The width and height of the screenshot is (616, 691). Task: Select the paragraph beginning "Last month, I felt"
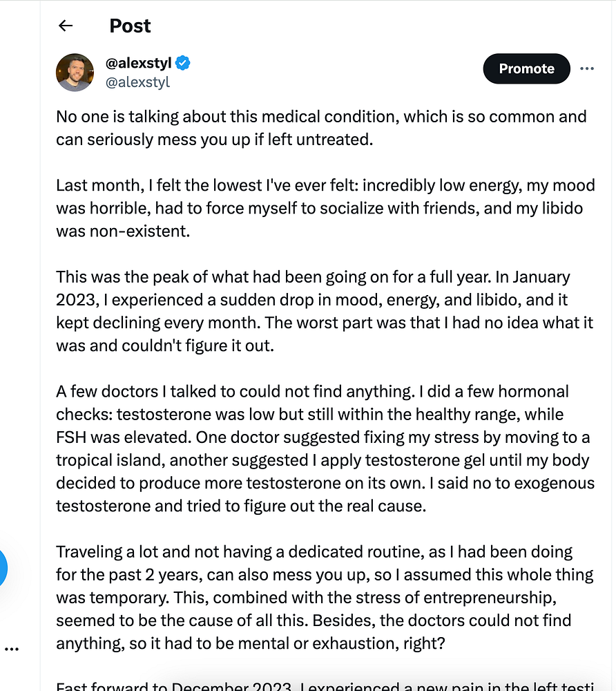(321, 207)
